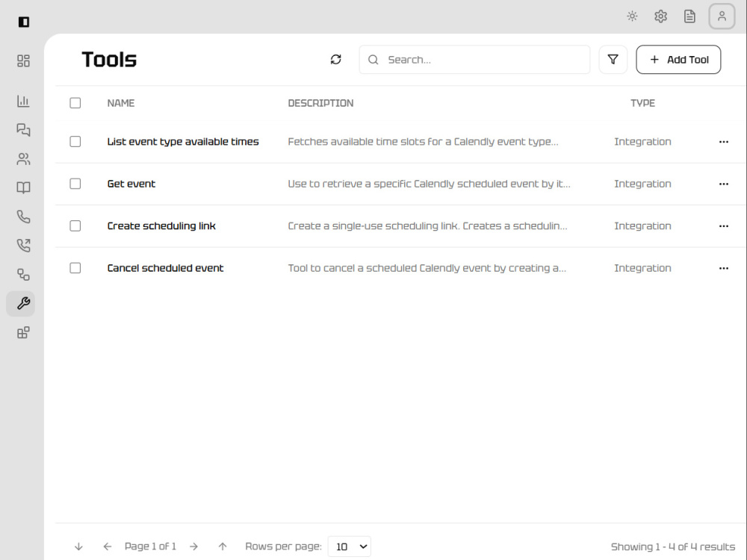Open the Rows per page dropdown
This screenshot has width=747, height=560.
click(349, 547)
